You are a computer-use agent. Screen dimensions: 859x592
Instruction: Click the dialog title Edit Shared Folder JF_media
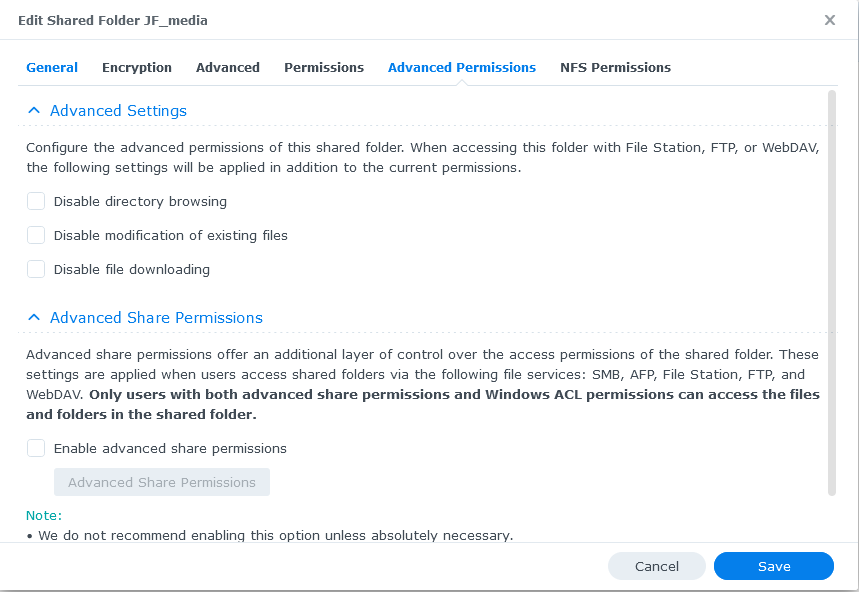point(113,20)
